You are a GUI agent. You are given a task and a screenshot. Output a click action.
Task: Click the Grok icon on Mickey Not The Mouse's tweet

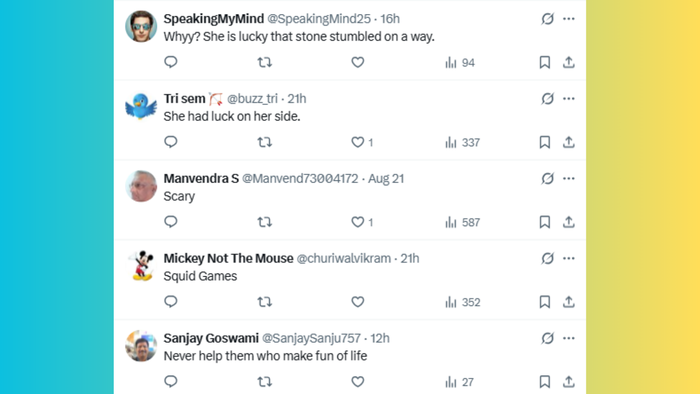(x=547, y=258)
